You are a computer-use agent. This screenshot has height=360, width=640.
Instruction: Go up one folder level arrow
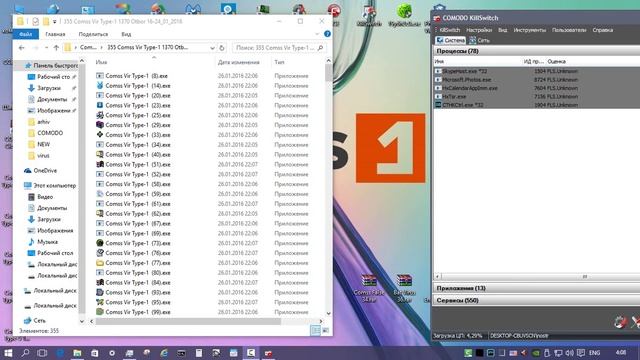[56, 48]
